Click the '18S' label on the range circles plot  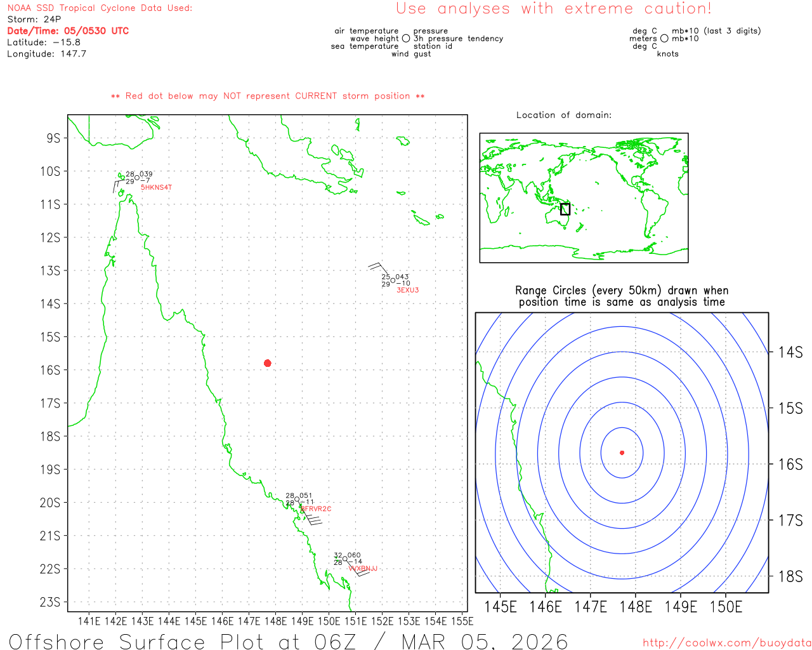(x=790, y=576)
